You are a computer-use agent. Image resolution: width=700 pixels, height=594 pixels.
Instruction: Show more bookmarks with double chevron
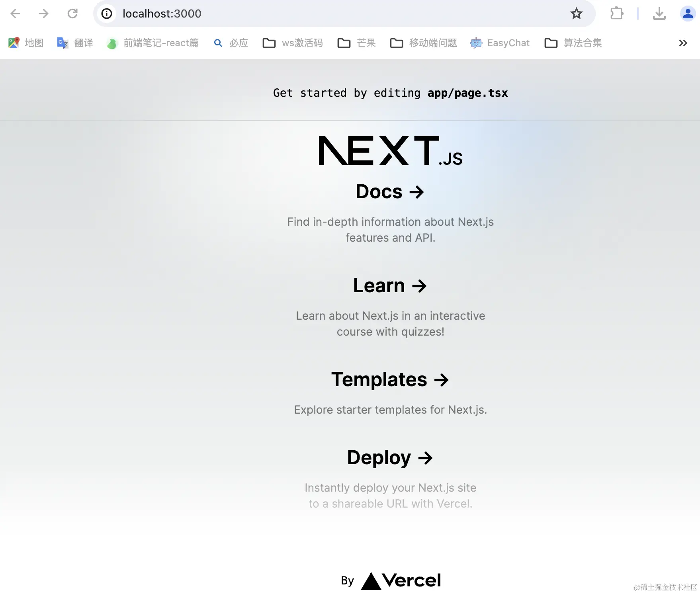tap(683, 43)
